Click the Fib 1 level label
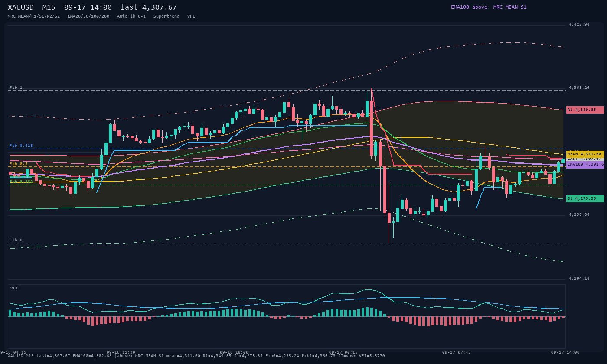 [16, 88]
